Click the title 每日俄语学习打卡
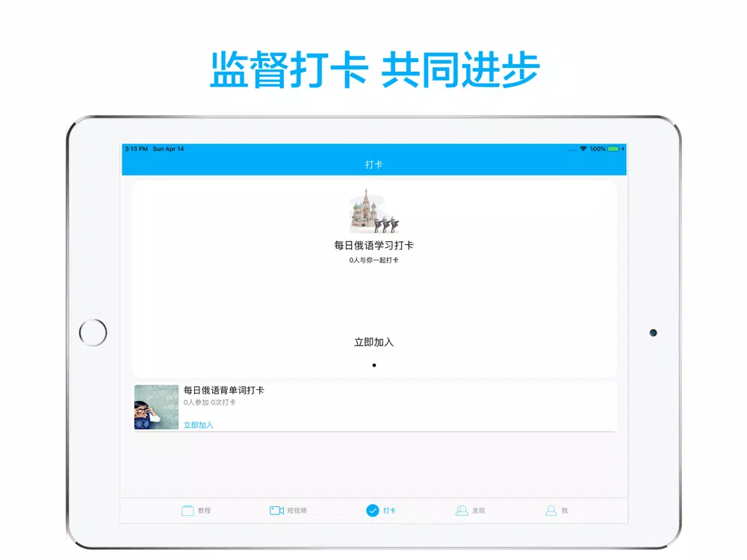Image resolution: width=747 pixels, height=560 pixels. tap(374, 245)
